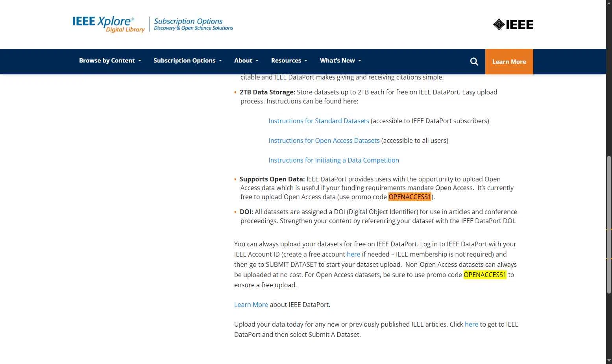
Task: Click 'here' link to get to IEEE DataPort
Action: (x=471, y=324)
